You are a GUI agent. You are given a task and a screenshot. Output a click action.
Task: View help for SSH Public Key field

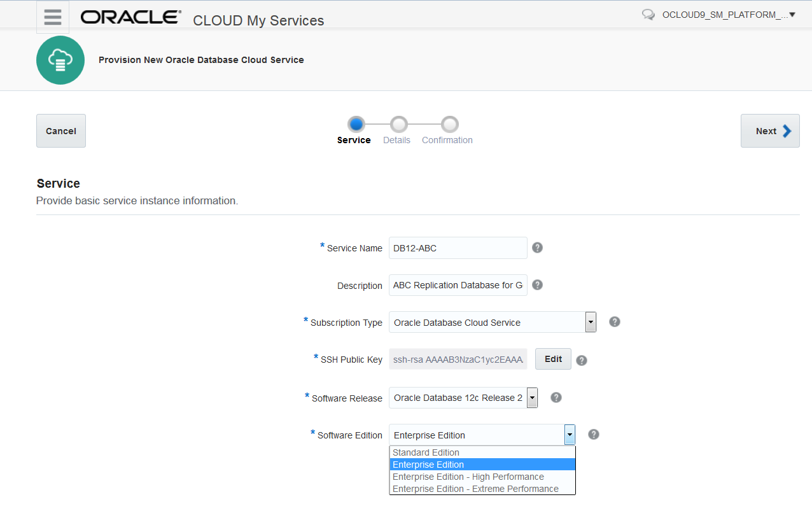click(x=581, y=360)
